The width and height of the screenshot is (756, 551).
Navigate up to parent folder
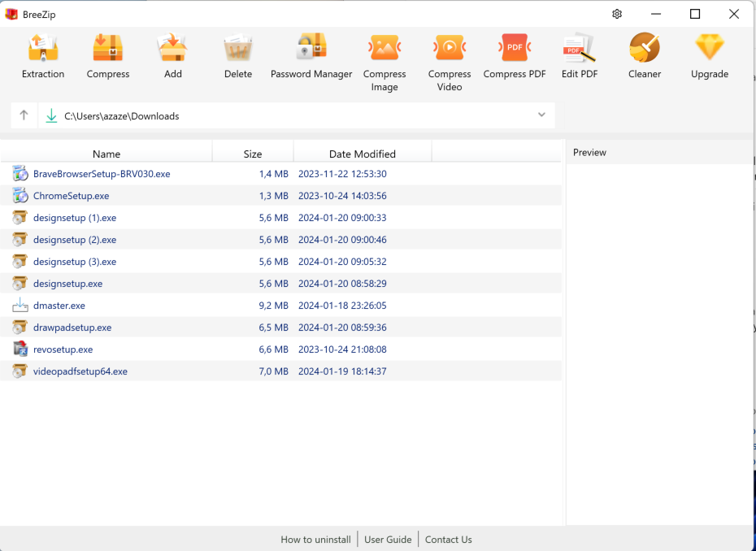tap(24, 115)
